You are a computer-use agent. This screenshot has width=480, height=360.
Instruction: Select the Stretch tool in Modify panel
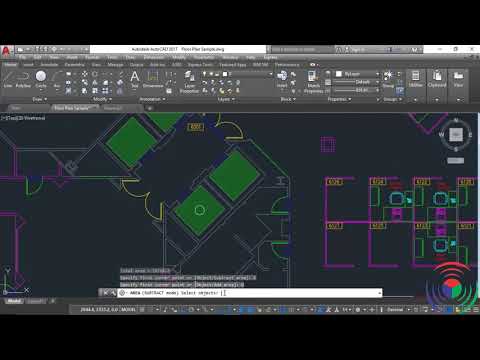pyautogui.click(x=85, y=91)
